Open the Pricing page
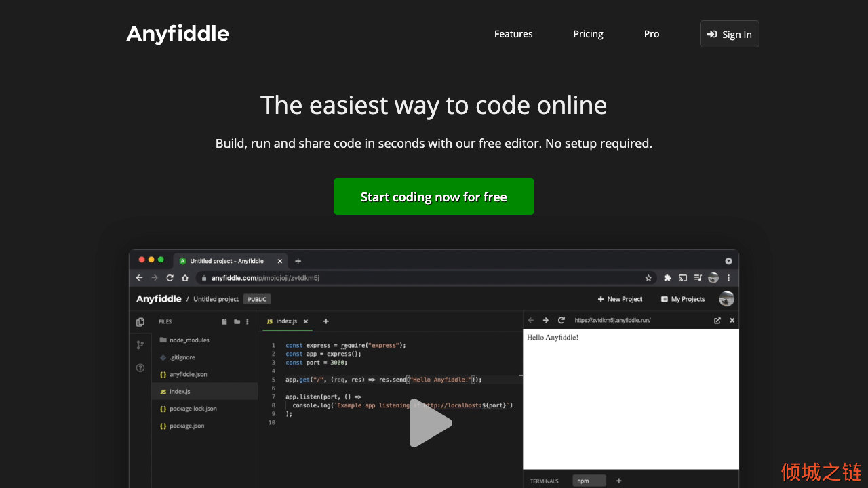Viewport: 868px width, 488px height. 588,34
